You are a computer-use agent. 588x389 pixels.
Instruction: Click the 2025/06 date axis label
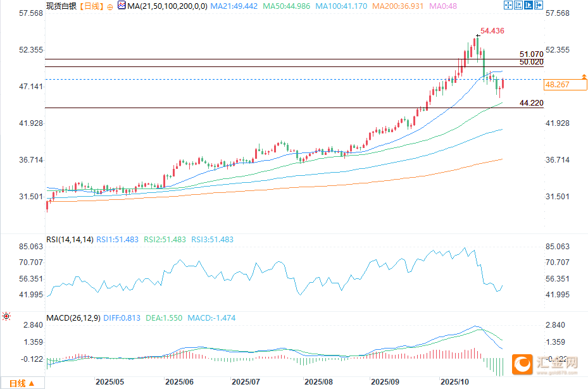pyautogui.click(x=179, y=382)
